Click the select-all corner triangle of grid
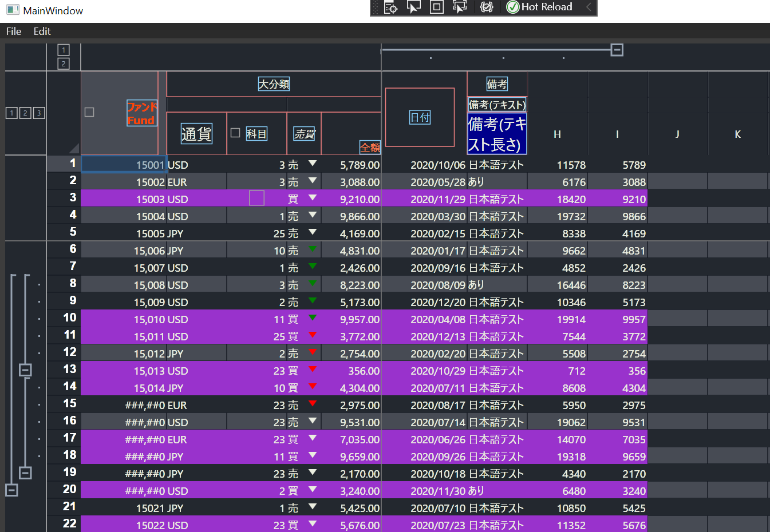The width and height of the screenshot is (770, 532). click(x=74, y=148)
